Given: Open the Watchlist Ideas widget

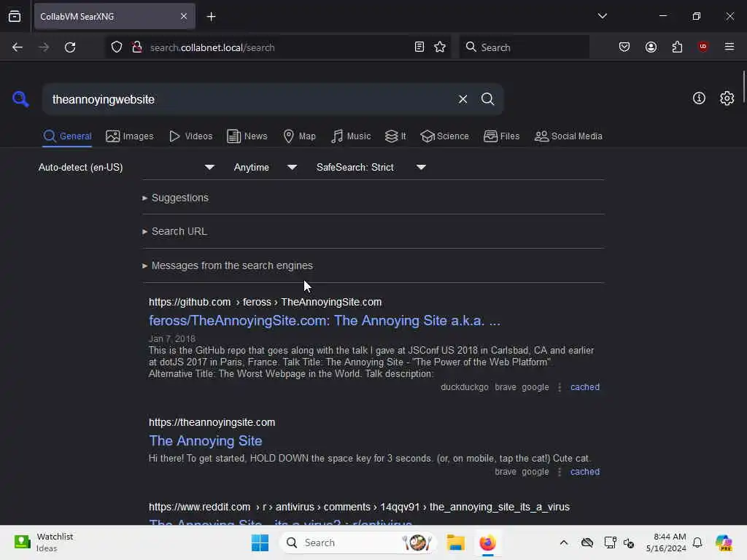Looking at the screenshot, I should click(x=44, y=542).
